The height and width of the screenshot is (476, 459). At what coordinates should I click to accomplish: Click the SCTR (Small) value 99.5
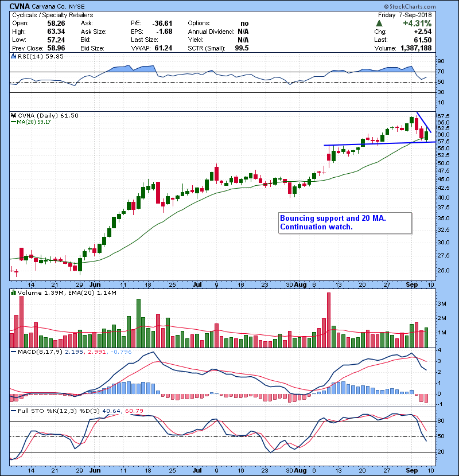click(x=242, y=48)
